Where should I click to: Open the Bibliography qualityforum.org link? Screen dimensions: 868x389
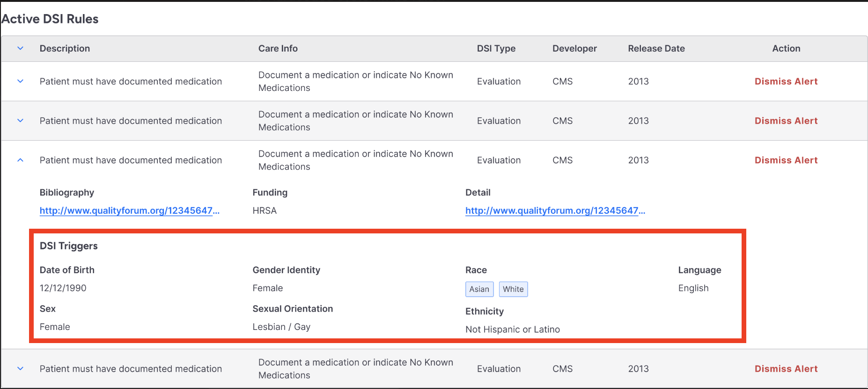pos(129,210)
